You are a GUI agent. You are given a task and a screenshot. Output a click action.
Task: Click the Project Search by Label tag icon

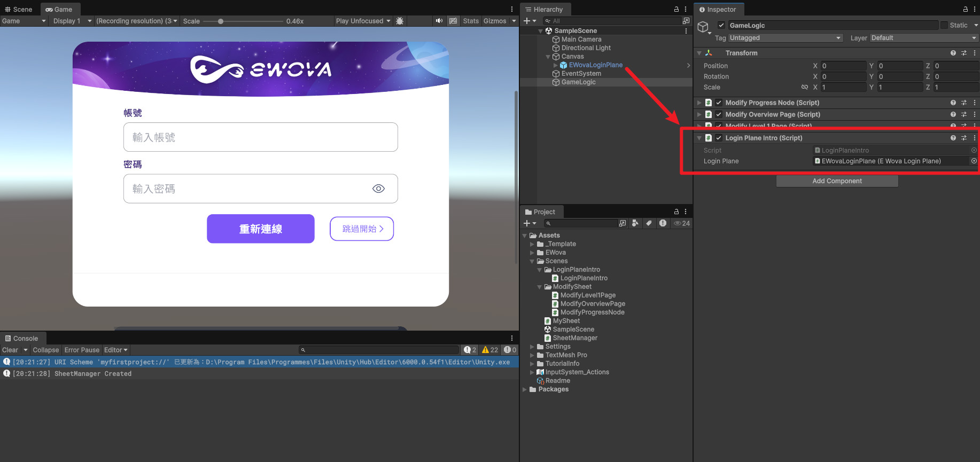(649, 223)
